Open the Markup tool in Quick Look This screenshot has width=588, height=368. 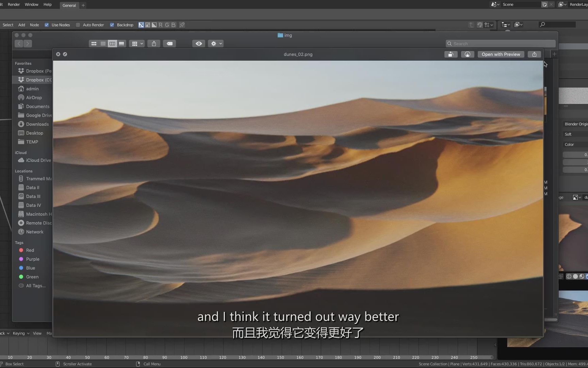click(x=467, y=54)
